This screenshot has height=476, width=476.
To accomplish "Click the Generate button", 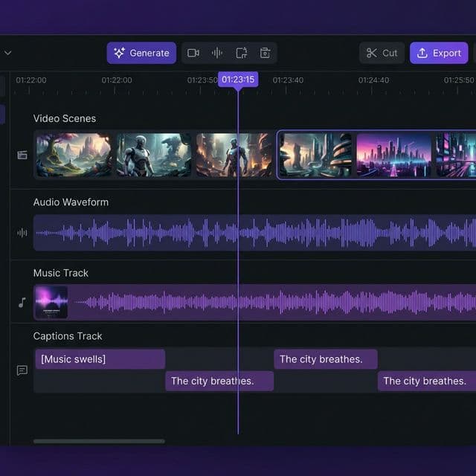I will click(x=141, y=53).
